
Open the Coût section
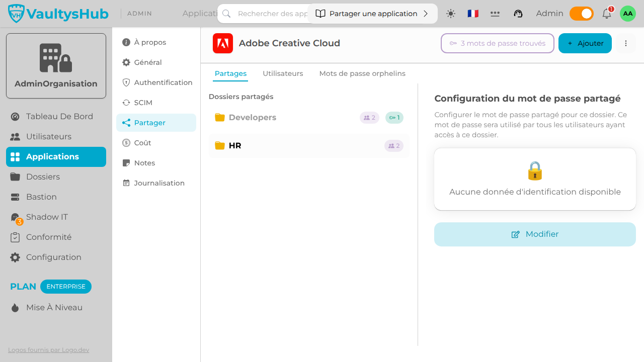pos(156,143)
